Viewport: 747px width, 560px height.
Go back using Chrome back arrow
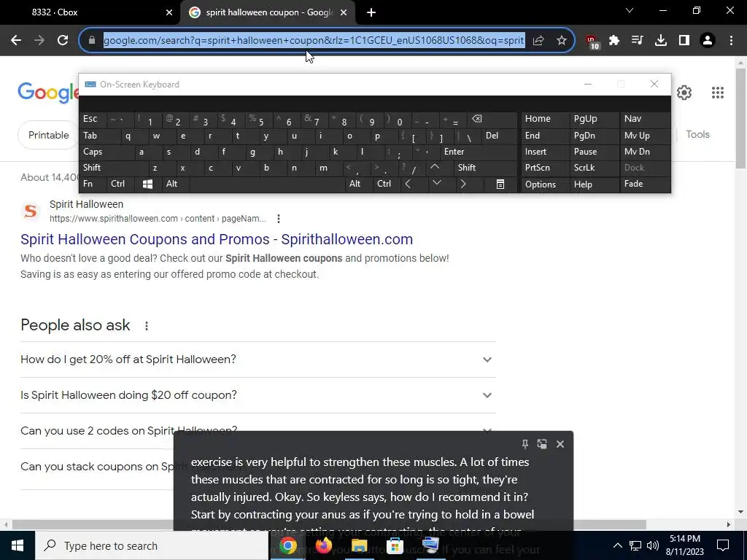tap(16, 41)
